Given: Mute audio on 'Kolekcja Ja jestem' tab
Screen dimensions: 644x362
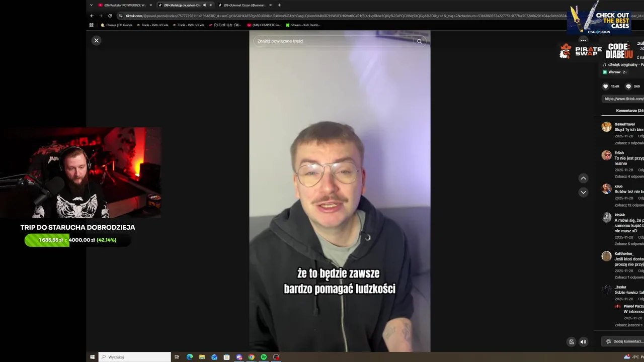Looking at the screenshot, I should [204, 5].
